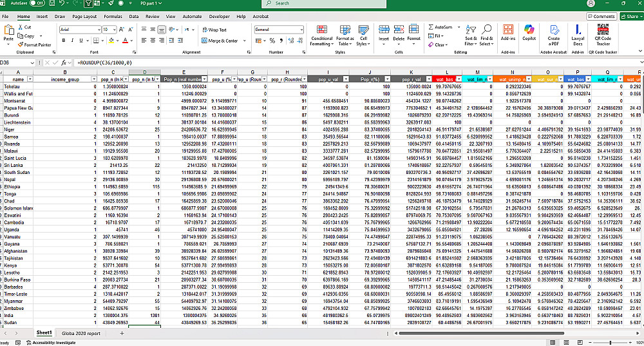Open Find & Select magnifier icon

click(x=487, y=29)
